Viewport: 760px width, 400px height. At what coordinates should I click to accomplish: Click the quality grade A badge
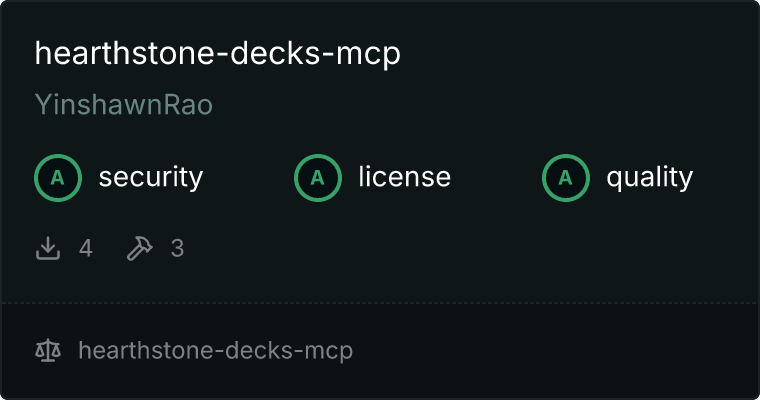click(566, 178)
